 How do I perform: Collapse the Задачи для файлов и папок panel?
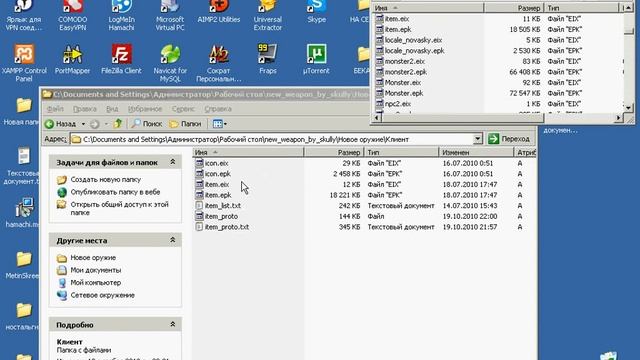pos(173,162)
